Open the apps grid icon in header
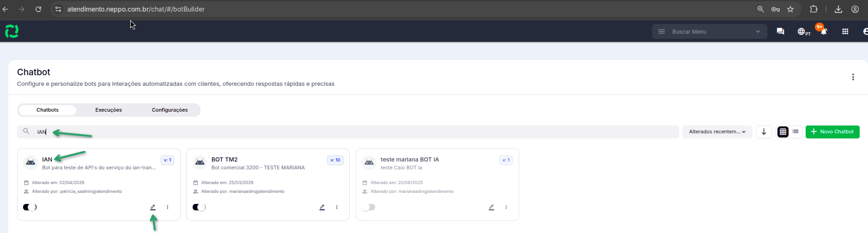This screenshot has width=868, height=233. point(845,31)
